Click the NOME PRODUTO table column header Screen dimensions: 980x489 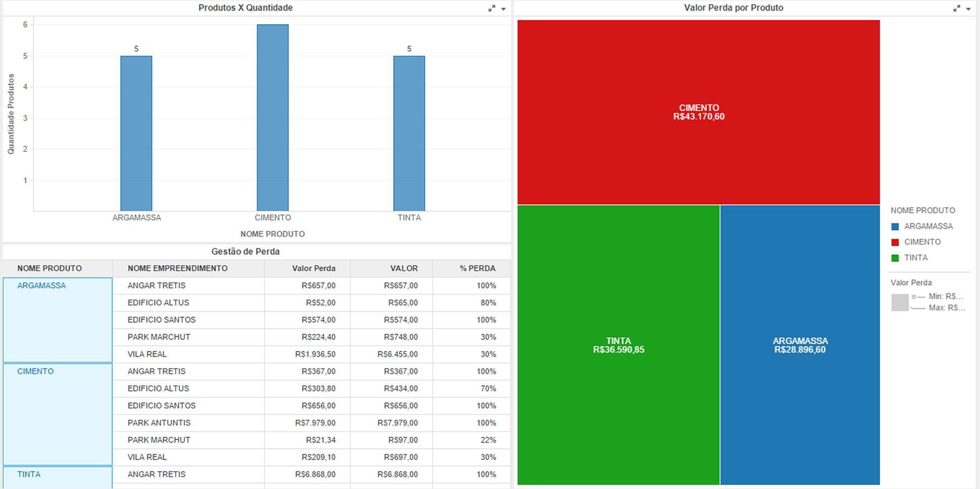click(x=49, y=268)
